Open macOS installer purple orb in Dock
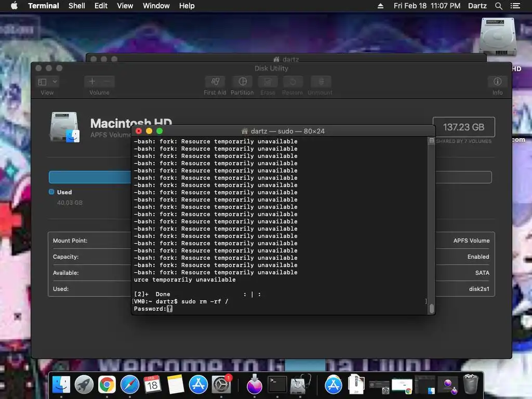The width and height of the screenshot is (532, 399). pos(254,384)
